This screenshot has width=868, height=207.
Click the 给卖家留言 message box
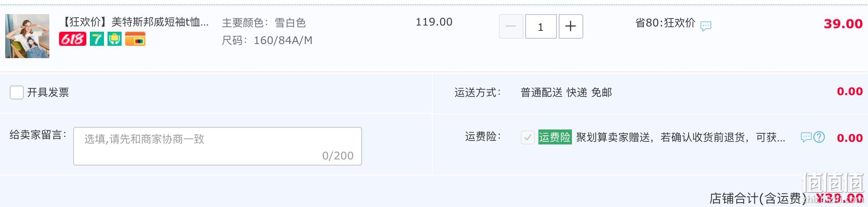218,146
